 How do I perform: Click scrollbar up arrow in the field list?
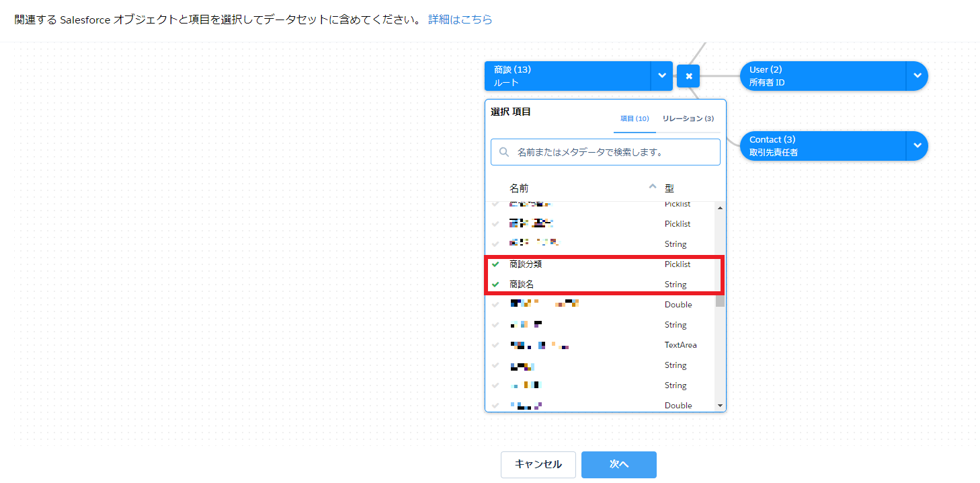coord(720,208)
